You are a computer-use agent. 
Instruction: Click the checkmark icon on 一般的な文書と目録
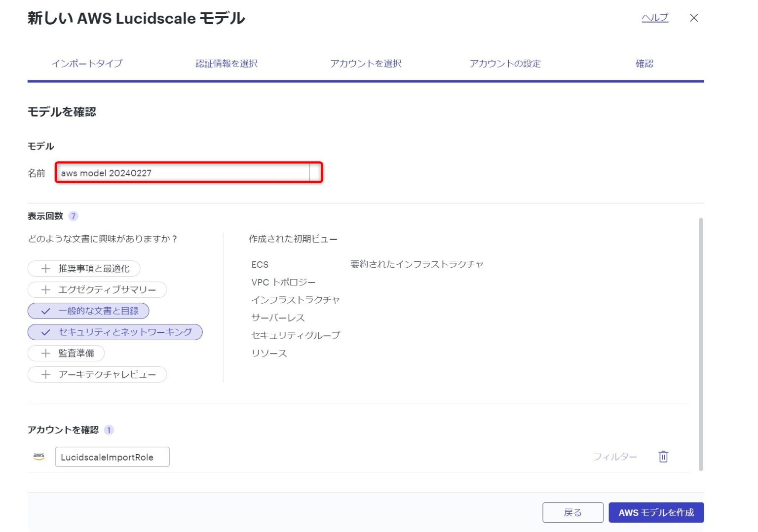[45, 311]
